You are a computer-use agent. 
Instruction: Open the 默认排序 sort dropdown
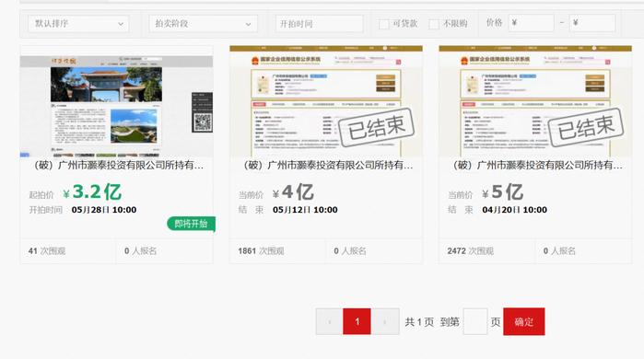pos(78,24)
